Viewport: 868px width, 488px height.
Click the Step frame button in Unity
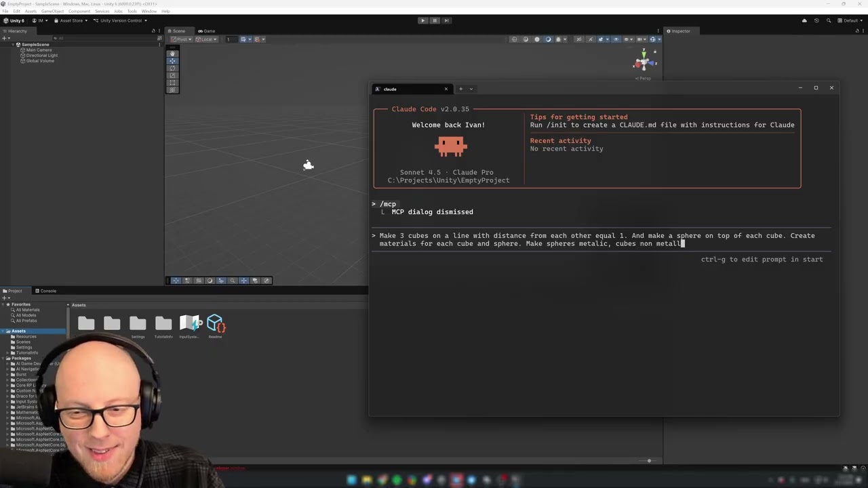(446, 20)
